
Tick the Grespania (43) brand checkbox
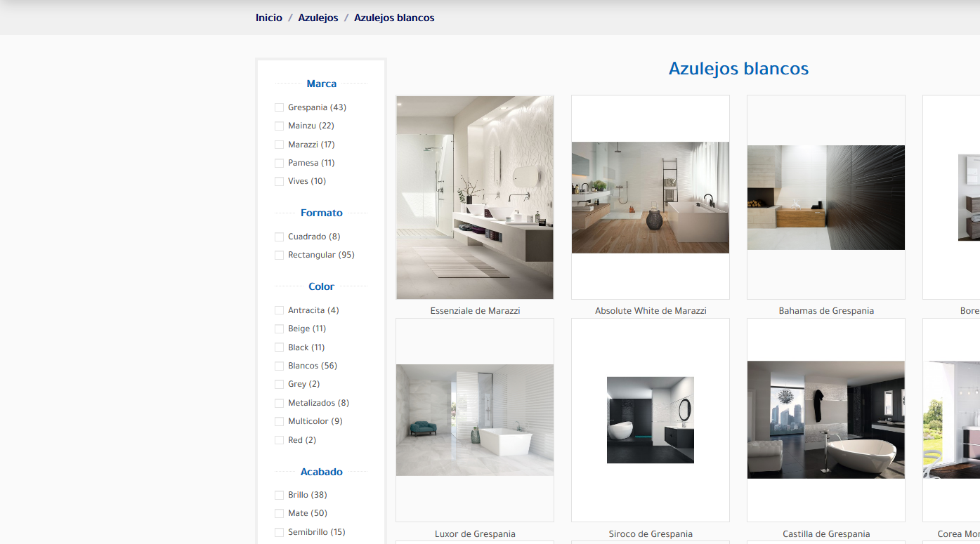tap(279, 107)
